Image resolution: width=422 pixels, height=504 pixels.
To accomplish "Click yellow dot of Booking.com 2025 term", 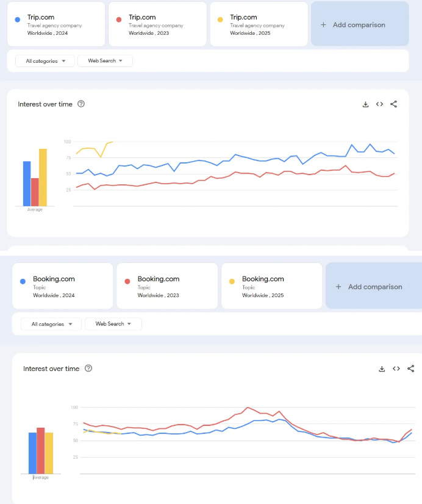I will 232,281.
